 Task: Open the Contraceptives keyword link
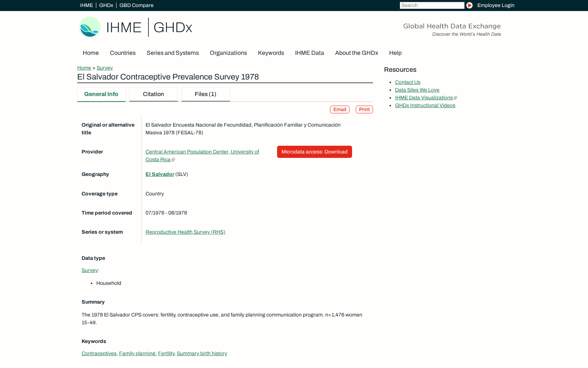click(99, 354)
